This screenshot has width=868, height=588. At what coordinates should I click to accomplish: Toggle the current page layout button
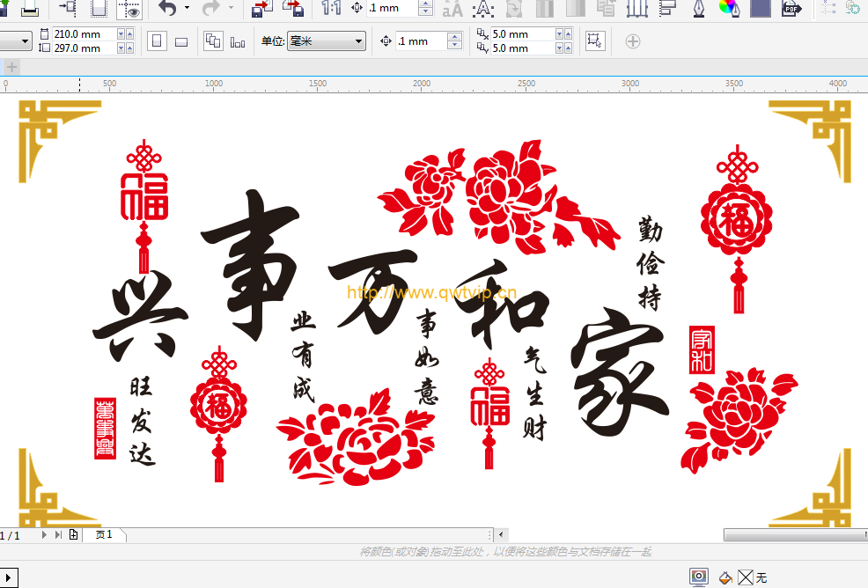tap(238, 42)
